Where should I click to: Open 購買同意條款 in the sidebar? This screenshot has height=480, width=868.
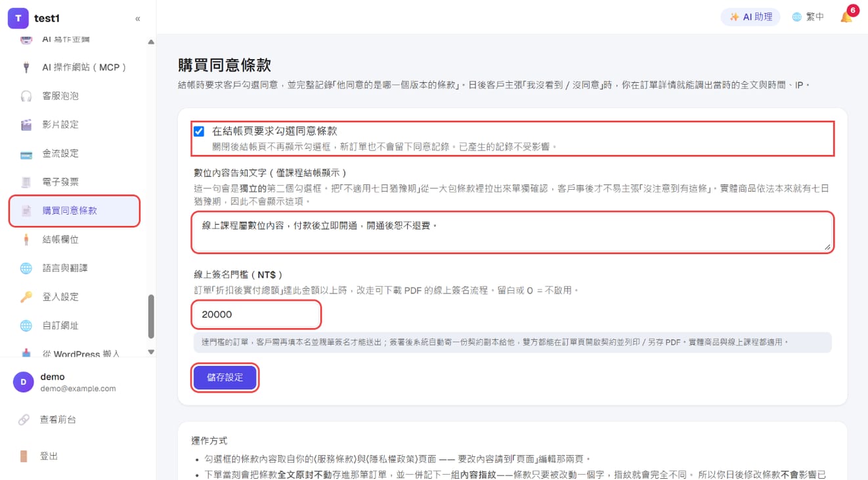click(x=74, y=211)
